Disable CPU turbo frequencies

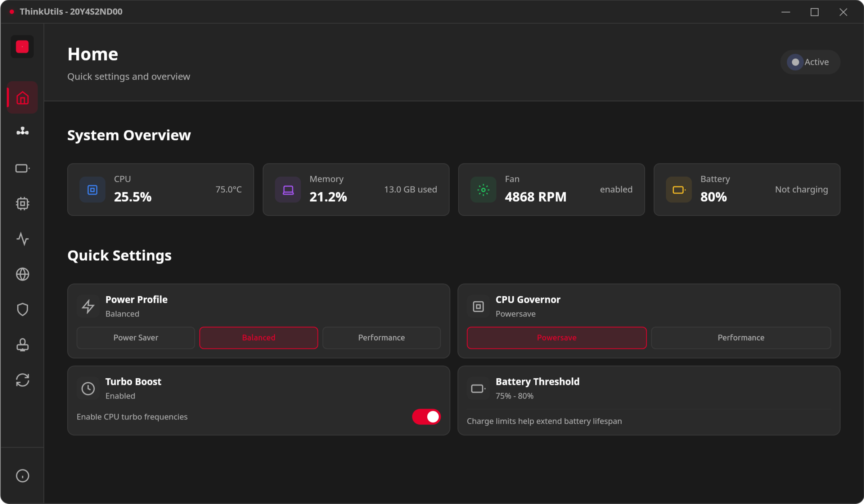[x=426, y=417]
